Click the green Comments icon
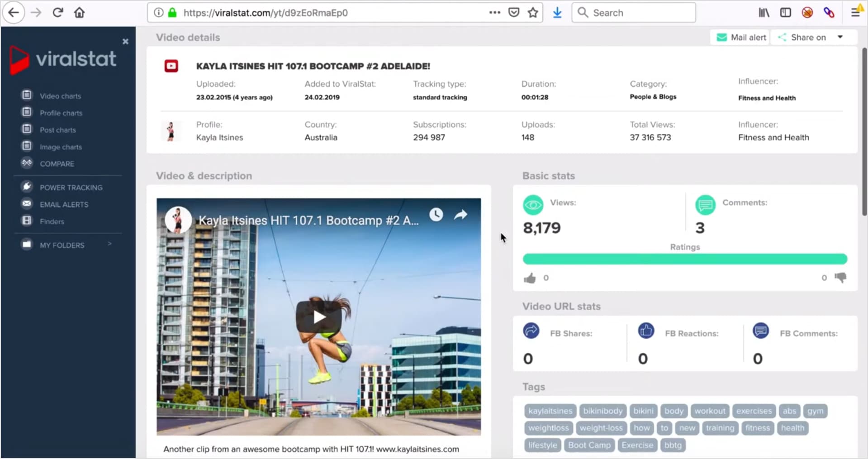868x459 pixels. 705,205
